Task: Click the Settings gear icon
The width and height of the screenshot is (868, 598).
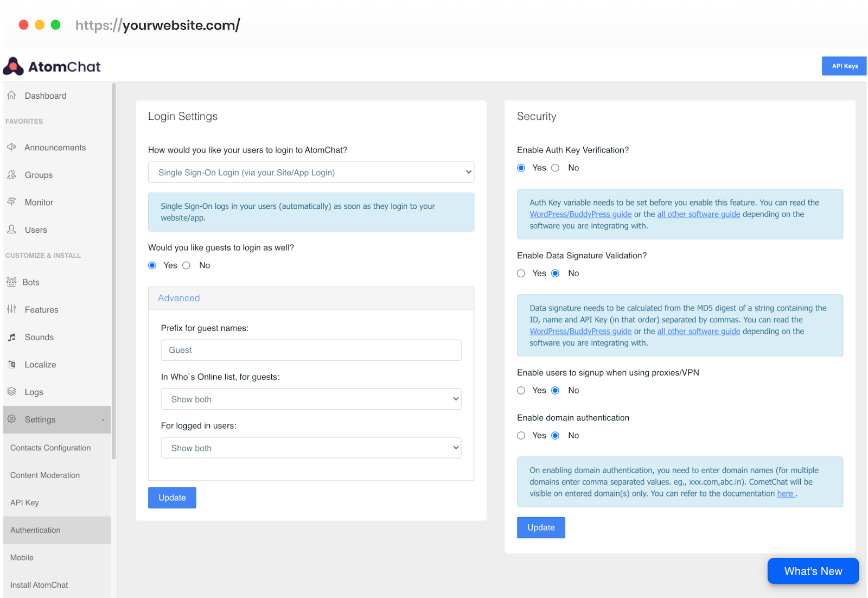Action: pos(11,419)
